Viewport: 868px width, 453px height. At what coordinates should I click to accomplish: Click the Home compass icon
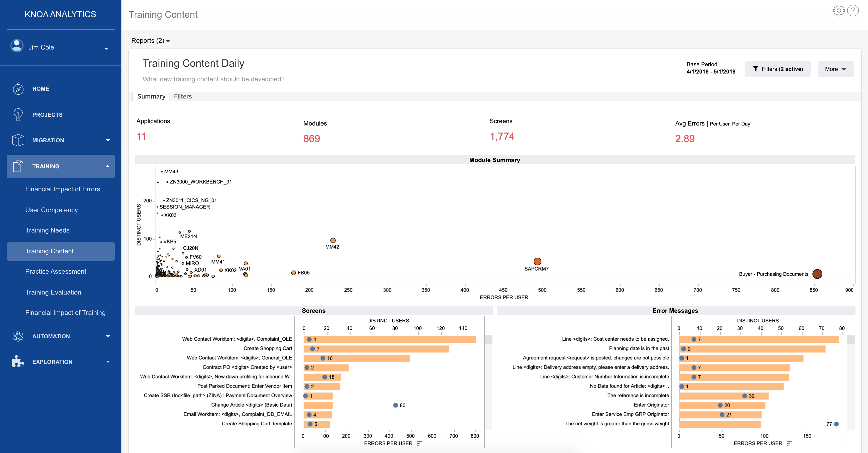pos(18,89)
